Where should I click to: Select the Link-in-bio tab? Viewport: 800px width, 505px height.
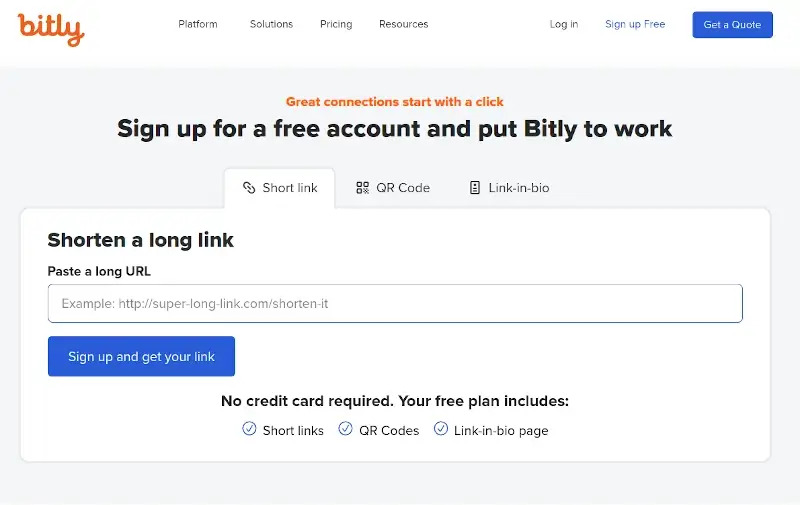point(509,188)
